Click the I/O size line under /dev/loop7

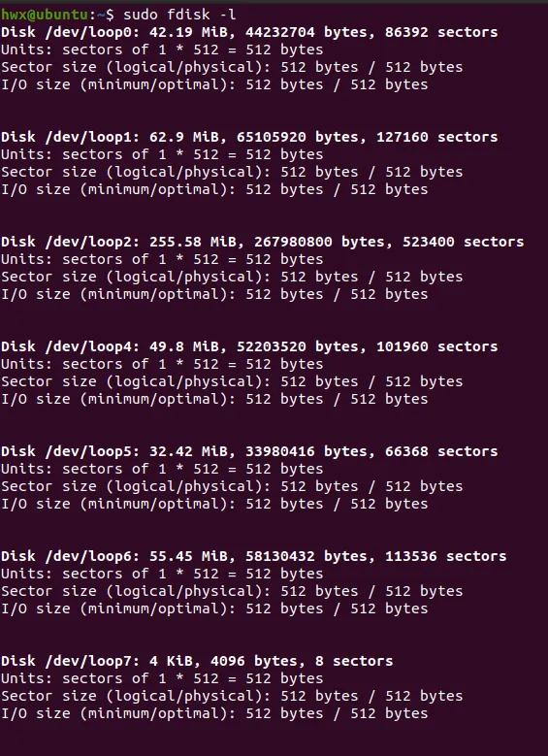[214, 713]
